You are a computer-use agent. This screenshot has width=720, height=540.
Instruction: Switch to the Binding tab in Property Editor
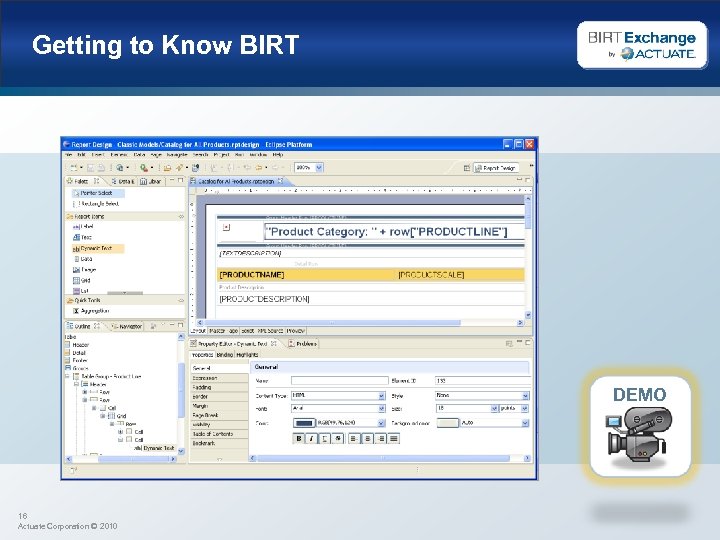[225, 354]
